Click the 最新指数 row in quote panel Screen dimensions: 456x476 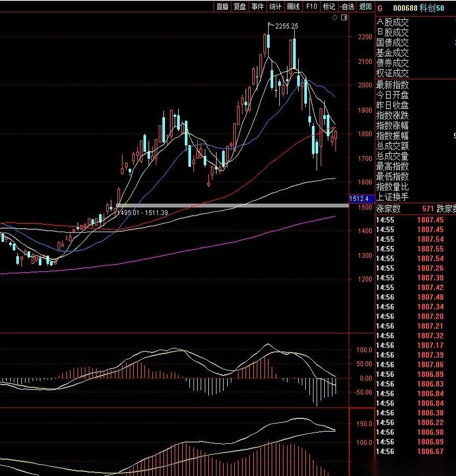tap(416, 85)
